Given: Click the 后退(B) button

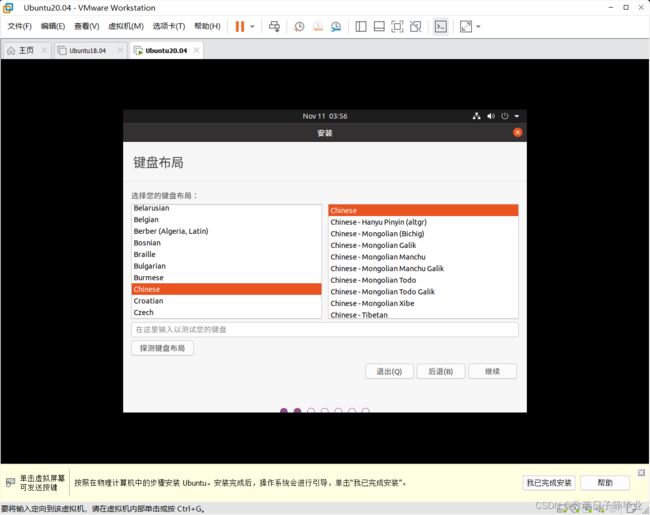Looking at the screenshot, I should click(x=441, y=371).
